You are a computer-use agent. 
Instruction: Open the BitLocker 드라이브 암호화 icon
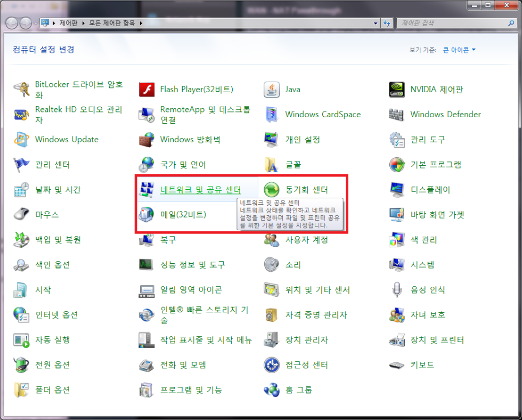pyautogui.click(x=22, y=90)
